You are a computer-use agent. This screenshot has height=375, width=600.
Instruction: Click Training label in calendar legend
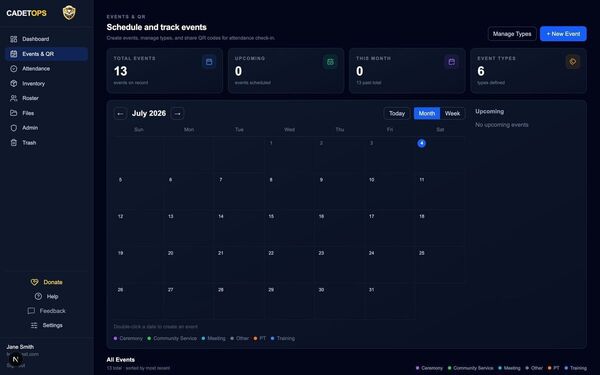(285, 338)
